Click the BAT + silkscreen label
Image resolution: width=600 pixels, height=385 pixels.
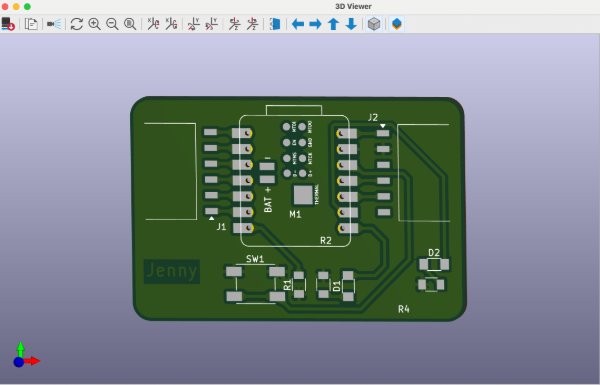268,199
